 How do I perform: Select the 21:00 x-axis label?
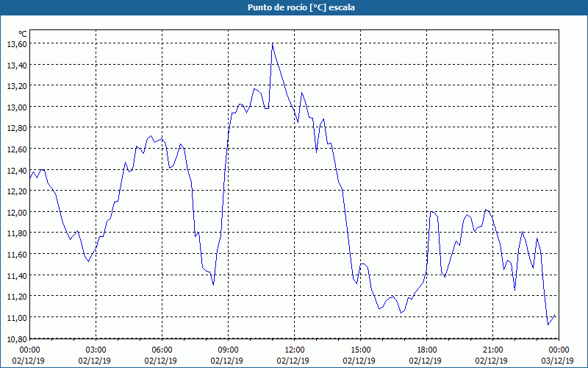[492, 350]
